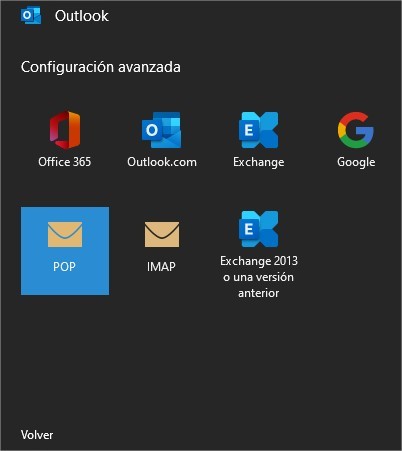Click the Google label text
Screen dimensions: 402x451
pyautogui.click(x=356, y=162)
